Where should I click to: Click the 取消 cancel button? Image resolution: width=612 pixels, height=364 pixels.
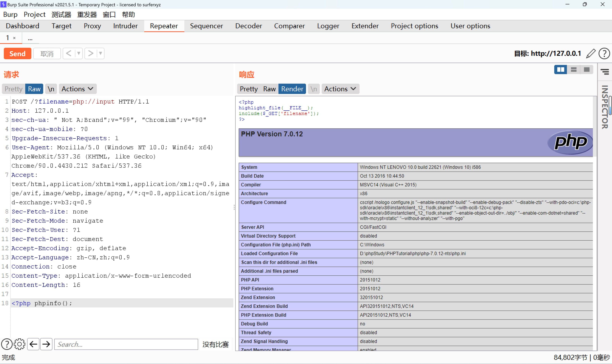click(47, 53)
